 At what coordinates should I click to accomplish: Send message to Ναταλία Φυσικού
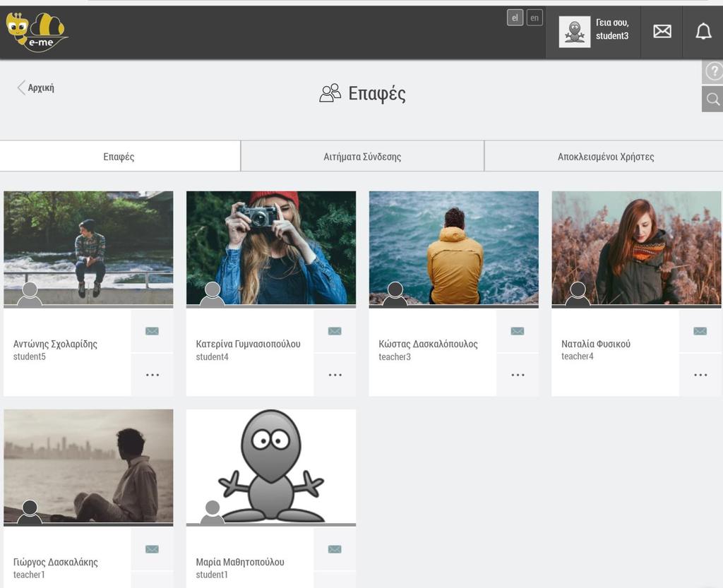click(700, 331)
